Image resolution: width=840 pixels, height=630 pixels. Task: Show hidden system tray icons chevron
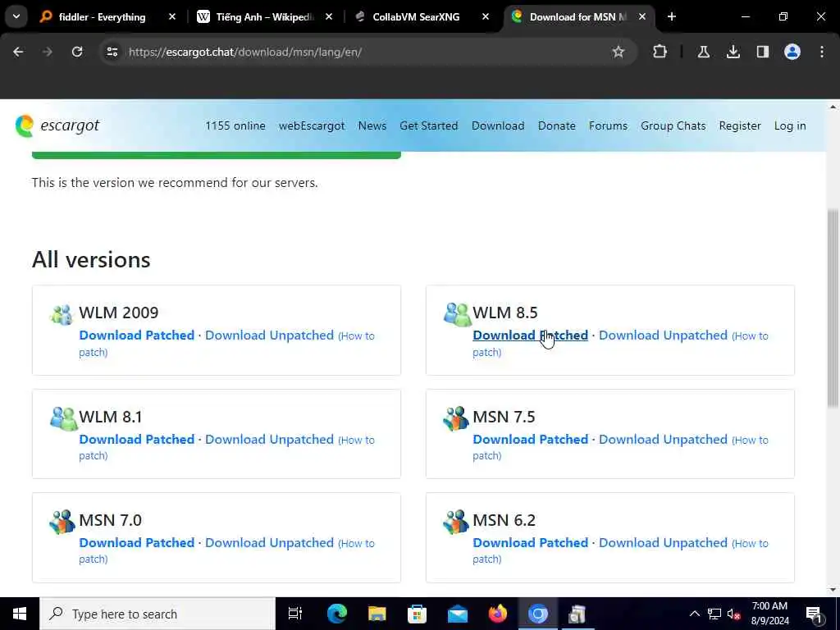694,614
